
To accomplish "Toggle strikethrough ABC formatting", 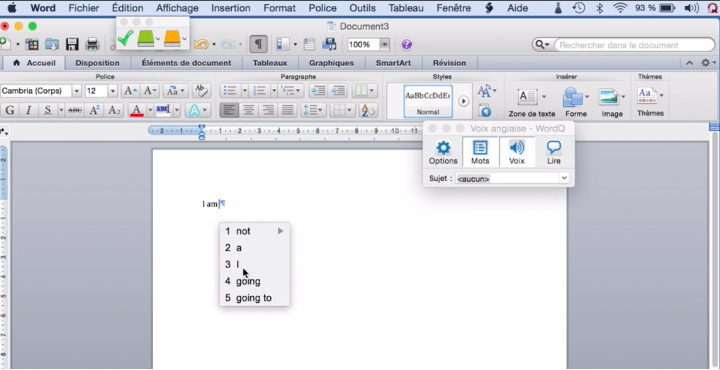I will click(x=75, y=110).
